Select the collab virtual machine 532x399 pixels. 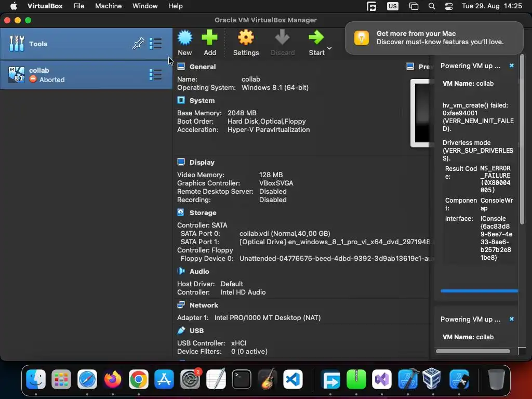point(86,75)
